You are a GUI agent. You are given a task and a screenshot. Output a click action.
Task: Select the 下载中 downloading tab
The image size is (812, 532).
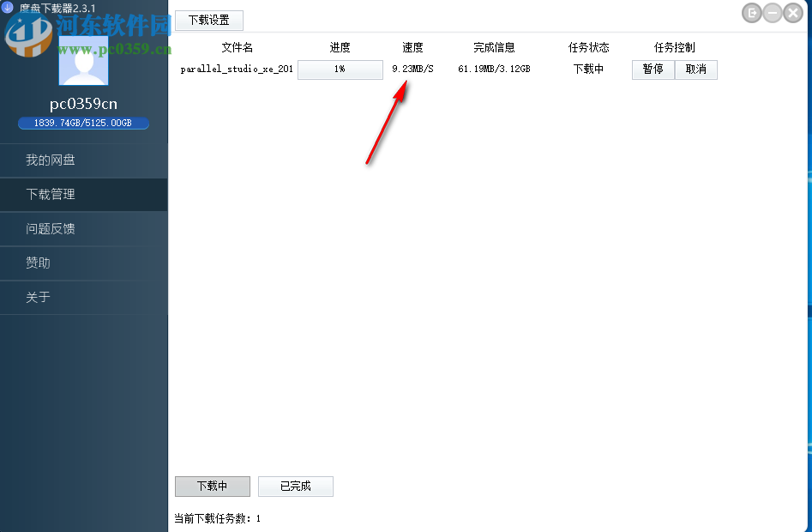(x=212, y=486)
